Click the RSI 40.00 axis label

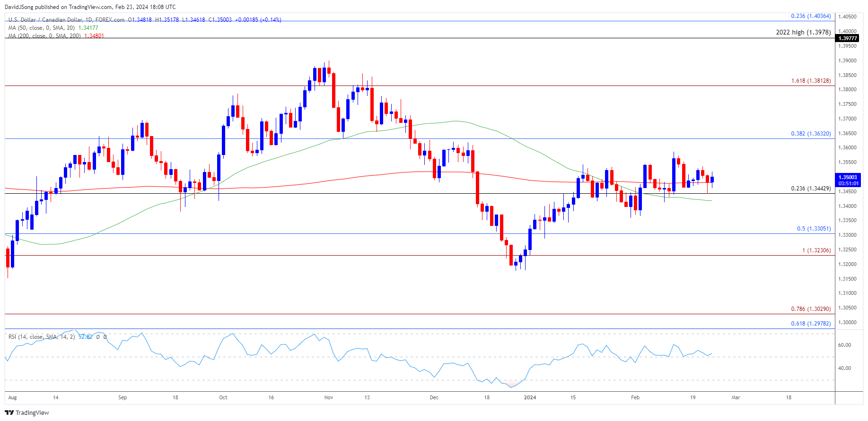pyautogui.click(x=844, y=368)
